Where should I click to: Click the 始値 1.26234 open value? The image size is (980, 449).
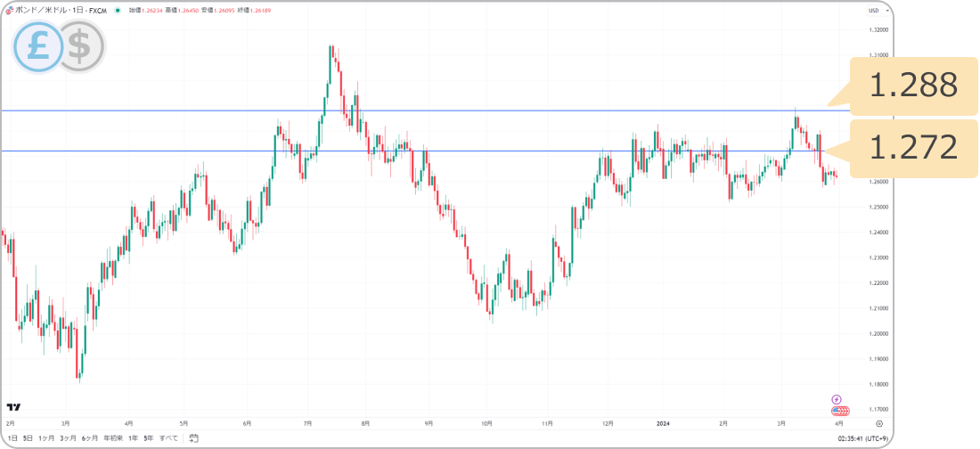pos(143,11)
